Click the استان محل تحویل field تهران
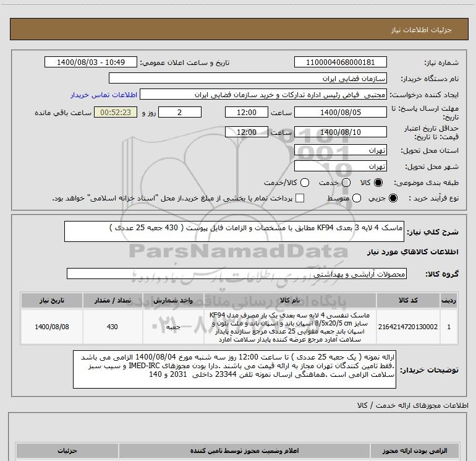 pos(340,150)
